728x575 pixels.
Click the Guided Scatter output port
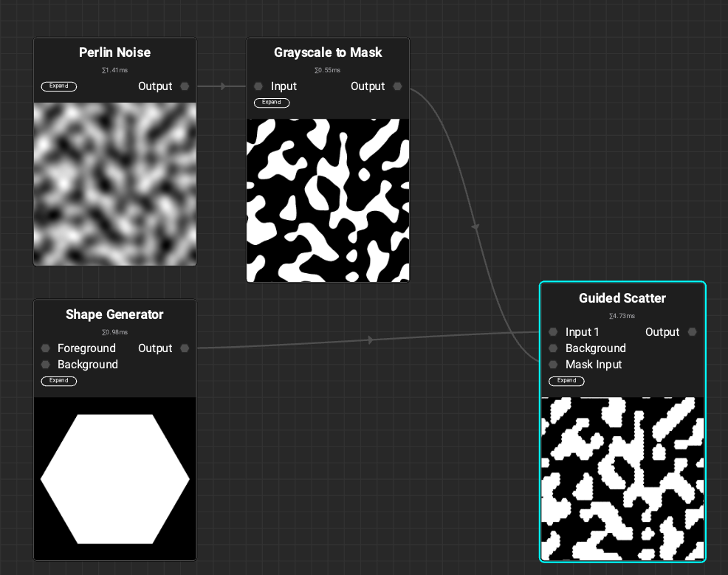pyautogui.click(x=692, y=332)
